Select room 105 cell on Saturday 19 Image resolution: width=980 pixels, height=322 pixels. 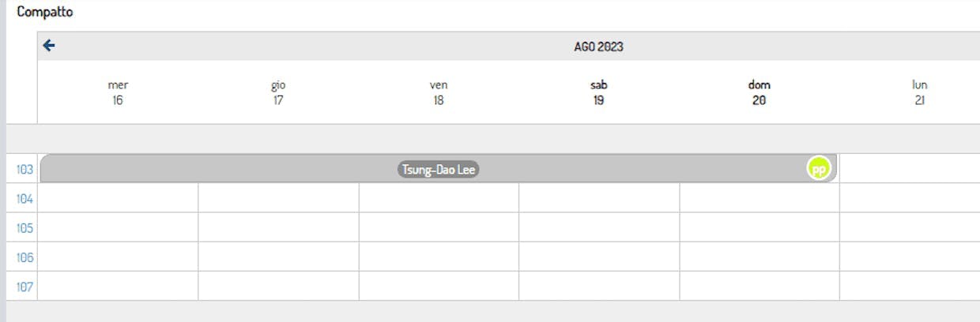(x=598, y=227)
